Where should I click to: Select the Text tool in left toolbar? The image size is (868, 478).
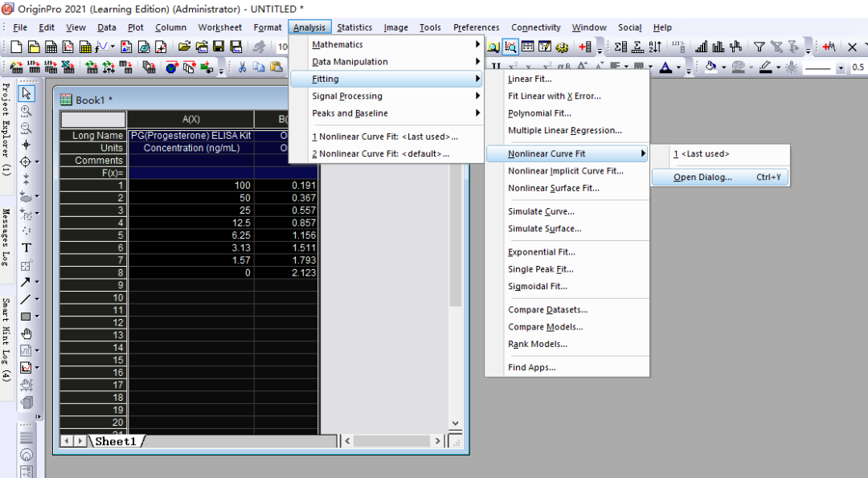pyautogui.click(x=27, y=247)
